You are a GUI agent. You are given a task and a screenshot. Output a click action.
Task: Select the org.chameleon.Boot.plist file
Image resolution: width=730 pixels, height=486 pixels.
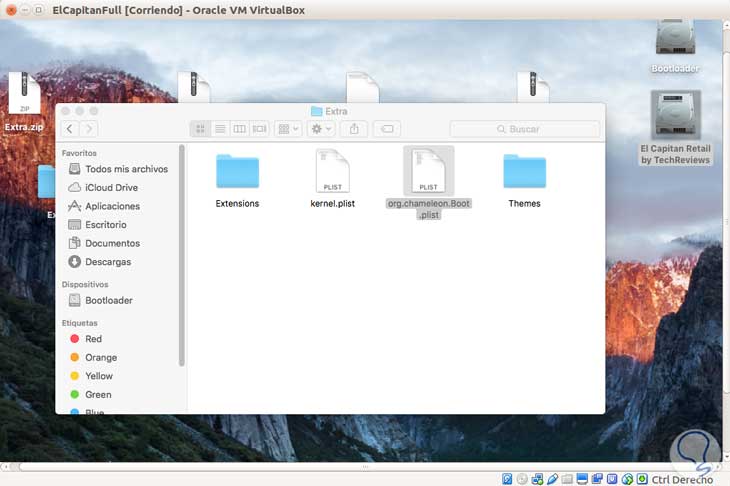tap(428, 183)
